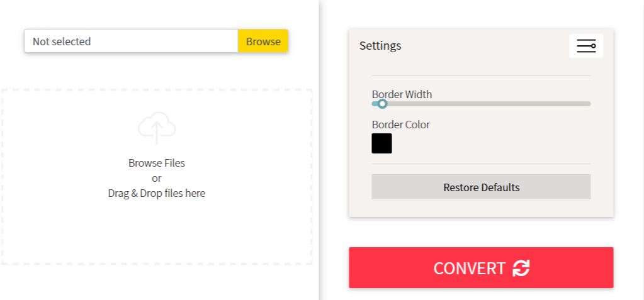The height and width of the screenshot is (300, 644).
Task: Set Border Width to maximum on track
Action: click(x=589, y=104)
